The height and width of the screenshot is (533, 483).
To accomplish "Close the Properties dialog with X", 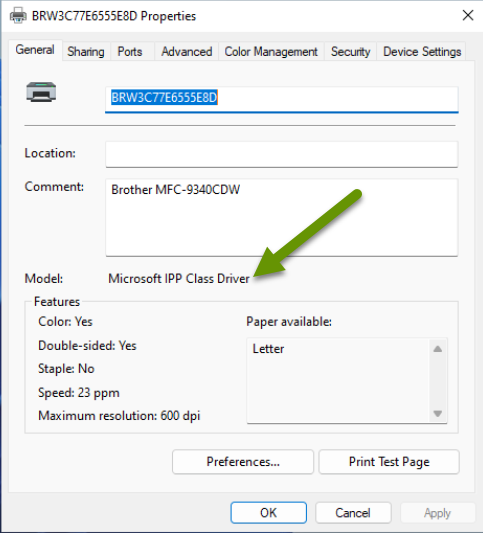I will 468,15.
